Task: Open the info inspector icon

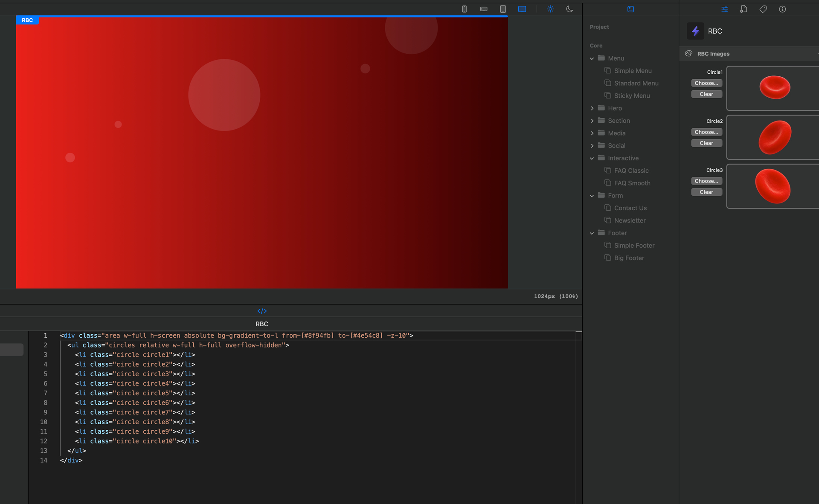Action: coord(782,9)
